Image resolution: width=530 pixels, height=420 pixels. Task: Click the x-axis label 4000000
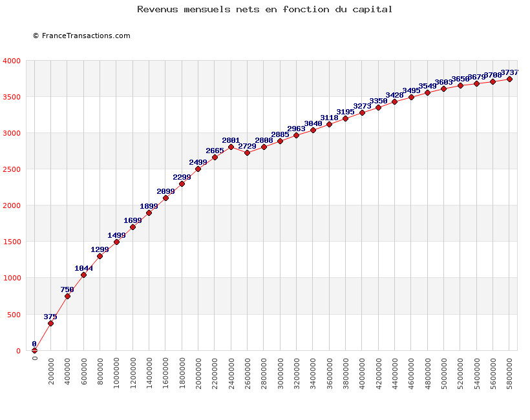point(363,373)
